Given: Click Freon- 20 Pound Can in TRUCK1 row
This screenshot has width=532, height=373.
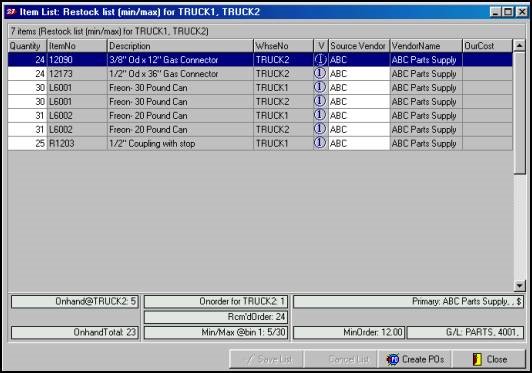Looking at the screenshot, I should 148,116.
